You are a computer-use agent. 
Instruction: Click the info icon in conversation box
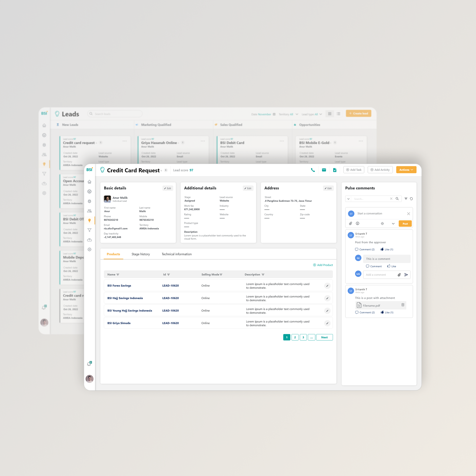(x=358, y=223)
